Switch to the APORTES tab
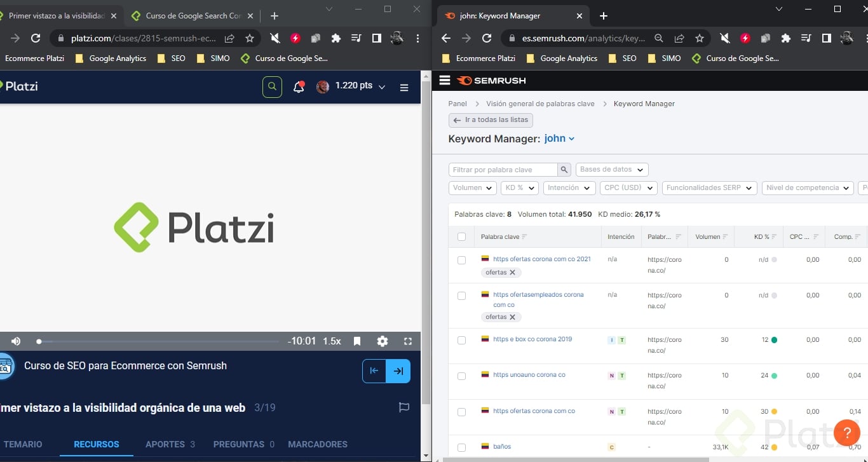The height and width of the screenshot is (462, 868). pyautogui.click(x=170, y=444)
